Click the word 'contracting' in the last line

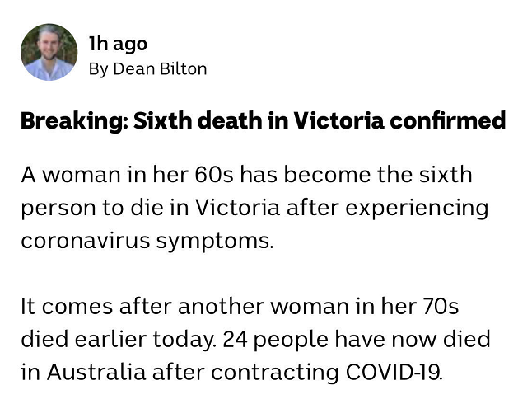[x=275, y=373]
